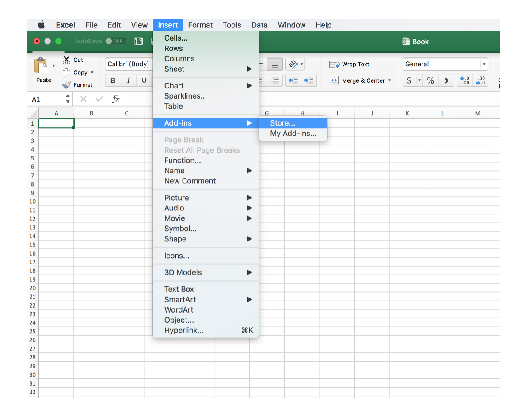Choose Cells... from Insert menu
The height and width of the screenshot is (420, 529).
pos(206,38)
